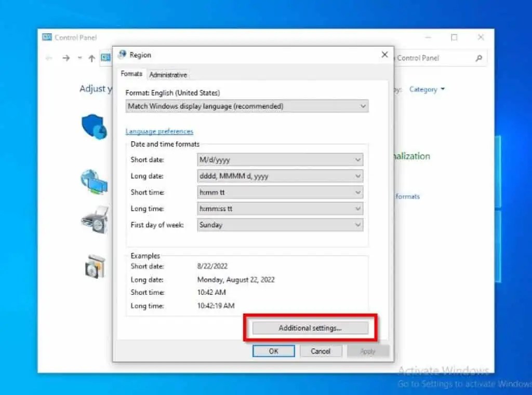Click the Cancel button

(x=321, y=351)
